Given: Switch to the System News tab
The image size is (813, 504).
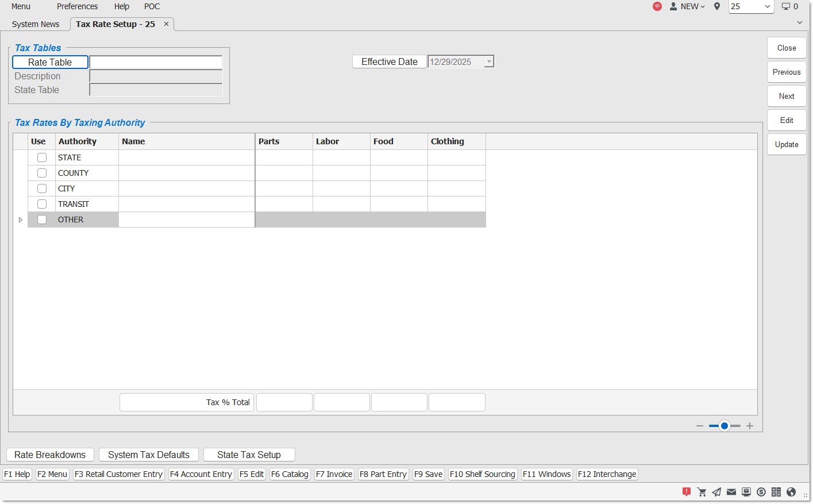Looking at the screenshot, I should click(36, 24).
